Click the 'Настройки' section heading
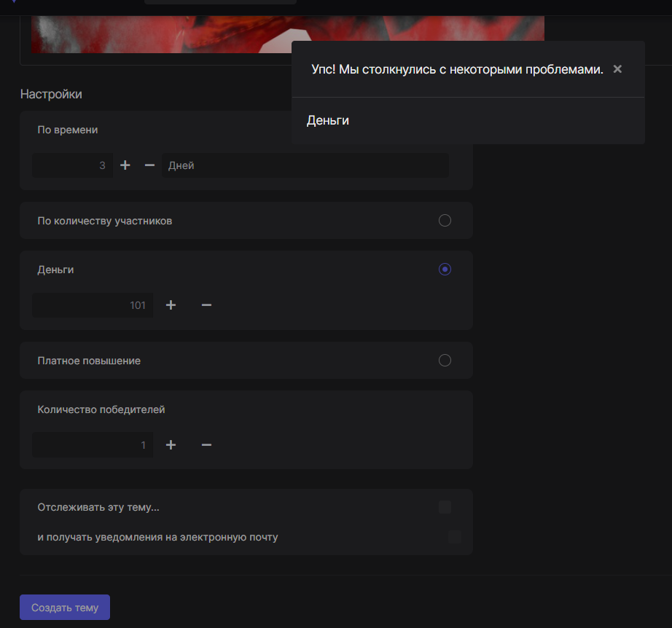Viewport: 672px width, 628px height. 51,94
